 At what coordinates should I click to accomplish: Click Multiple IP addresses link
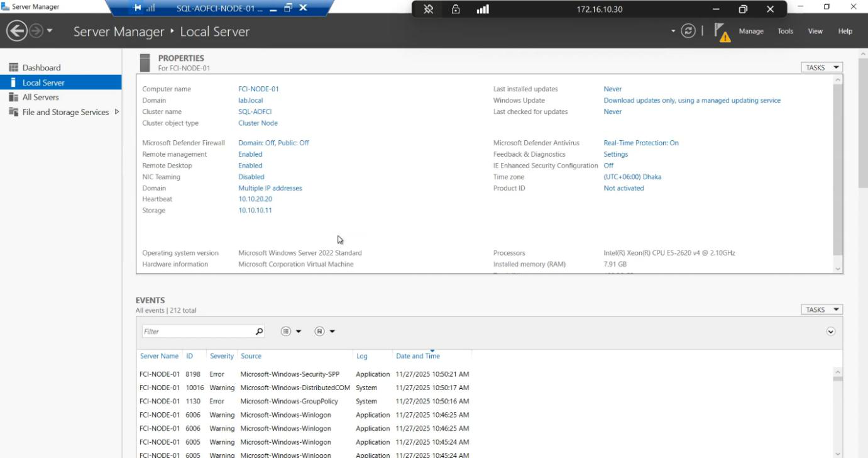[x=270, y=188]
